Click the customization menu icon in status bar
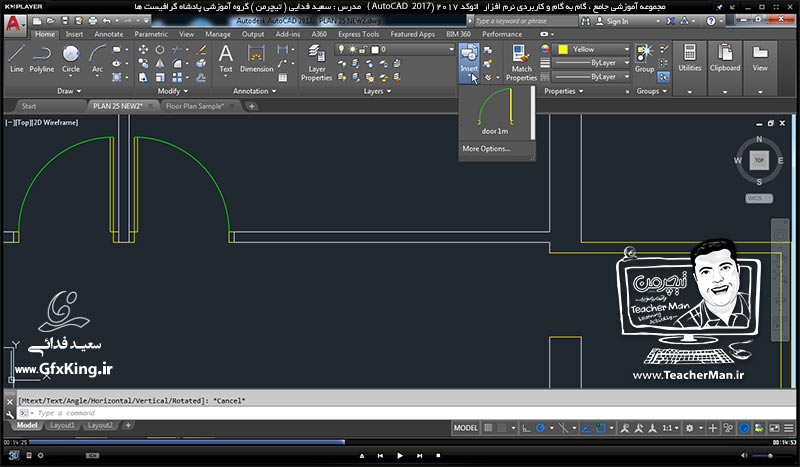Viewport: 800px width, 467px height. [789, 428]
